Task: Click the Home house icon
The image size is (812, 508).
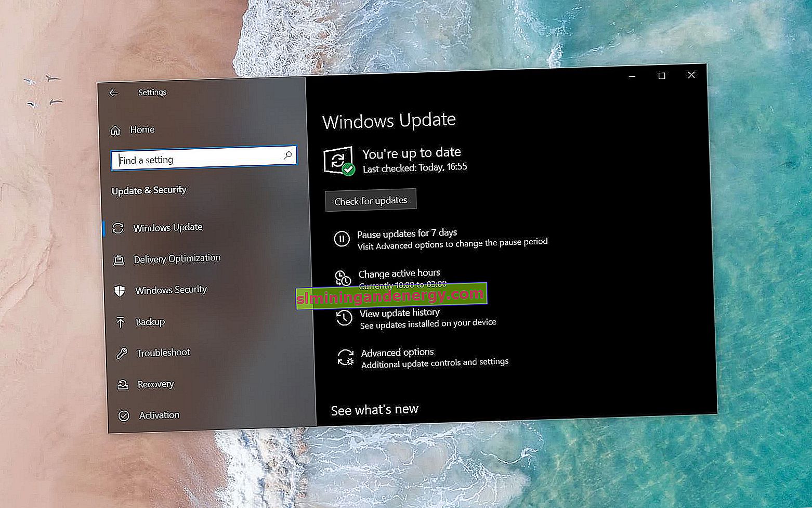Action: 115,131
